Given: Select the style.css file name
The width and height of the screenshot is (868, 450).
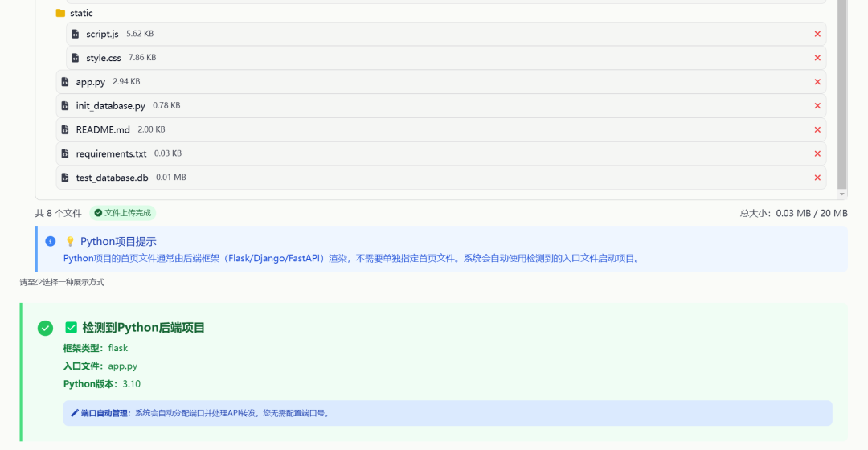Looking at the screenshot, I should [x=104, y=58].
